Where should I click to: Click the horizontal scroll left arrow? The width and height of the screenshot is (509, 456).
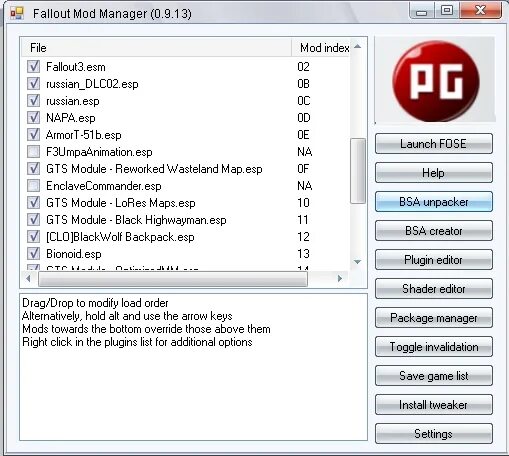click(x=28, y=278)
